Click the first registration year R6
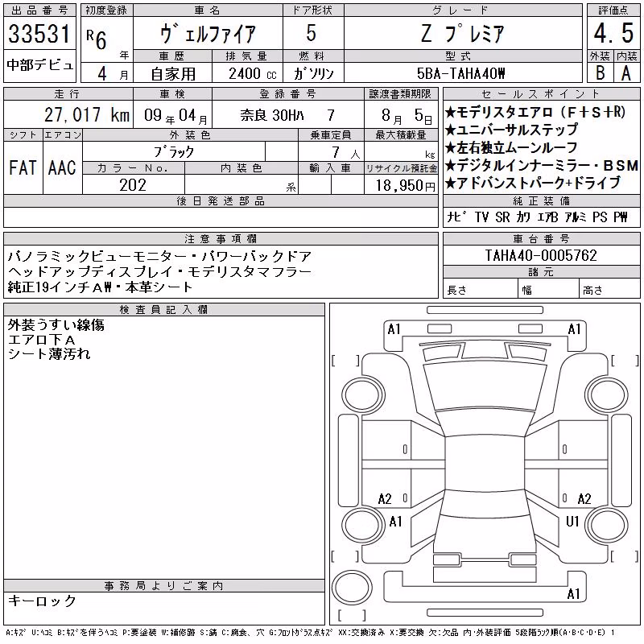Image resolution: width=644 pixels, height=644 pixels. (x=97, y=39)
